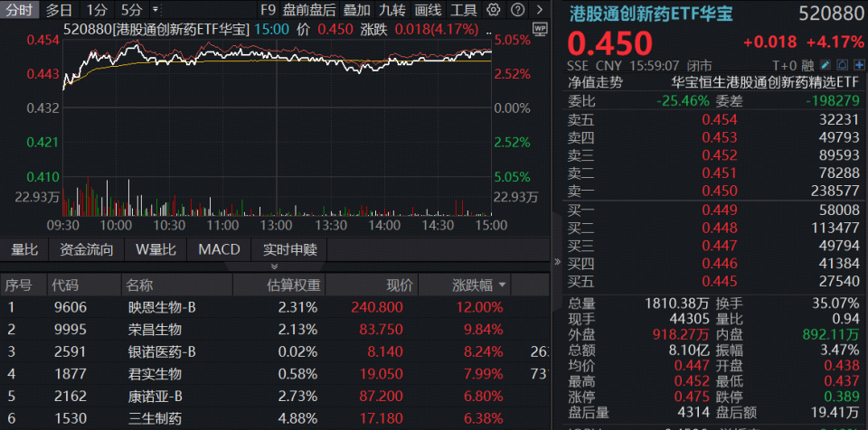Open the 净值走势 link
Image resolution: width=868 pixels, height=430 pixels.
point(595,82)
